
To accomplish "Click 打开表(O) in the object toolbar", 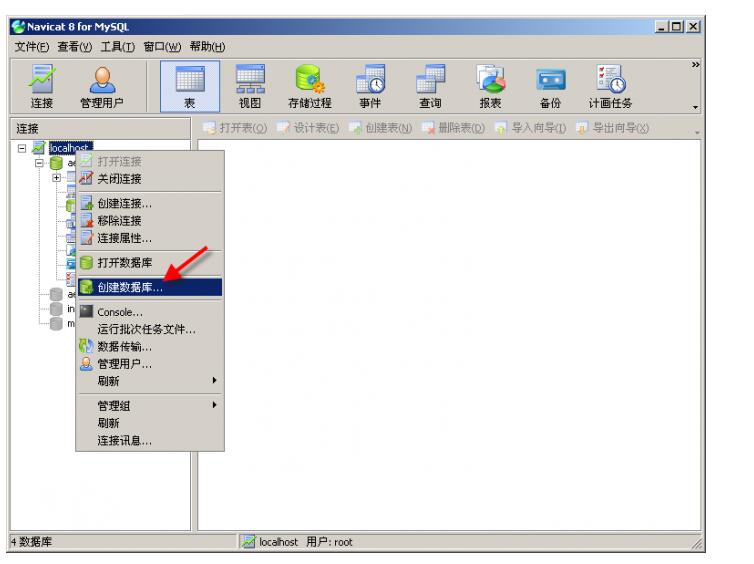I will [x=235, y=127].
